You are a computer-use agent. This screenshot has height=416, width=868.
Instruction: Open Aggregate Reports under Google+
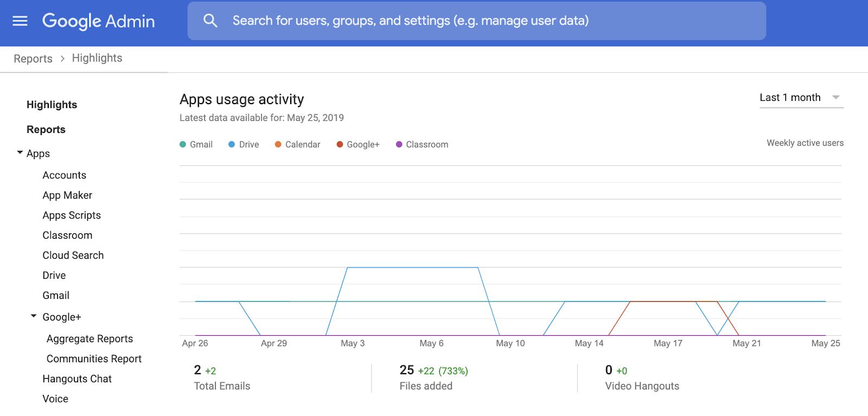pos(90,339)
